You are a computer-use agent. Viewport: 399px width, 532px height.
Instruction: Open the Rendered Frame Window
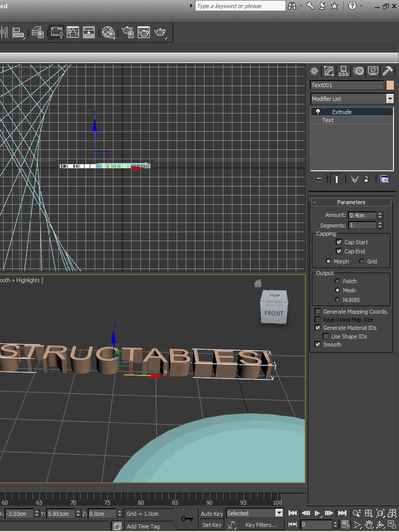pyautogui.click(x=144, y=32)
